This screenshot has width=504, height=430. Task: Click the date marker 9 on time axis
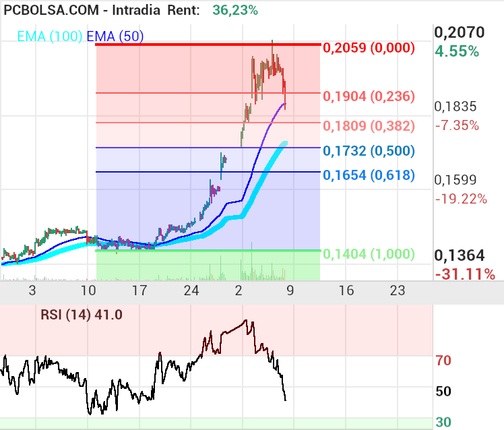(290, 291)
